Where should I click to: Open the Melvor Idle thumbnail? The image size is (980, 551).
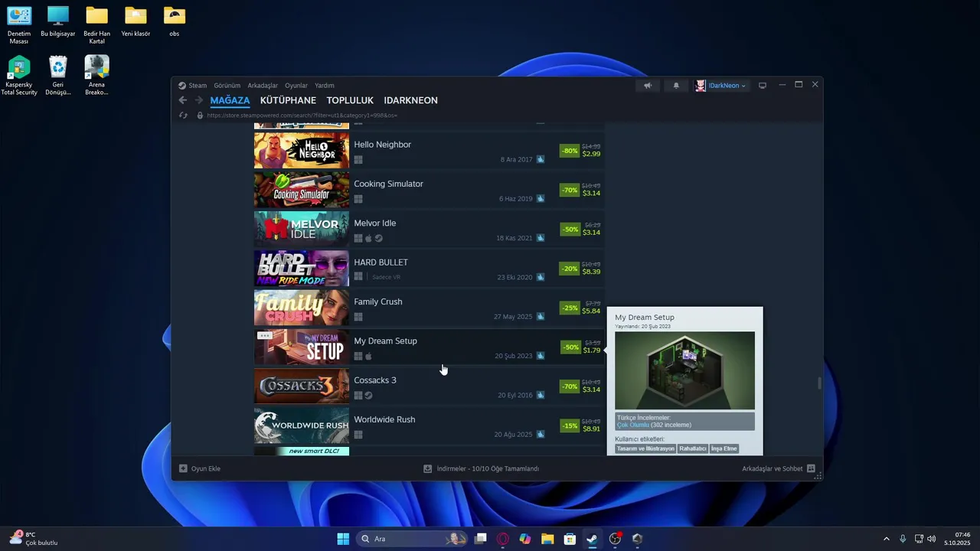click(x=302, y=229)
